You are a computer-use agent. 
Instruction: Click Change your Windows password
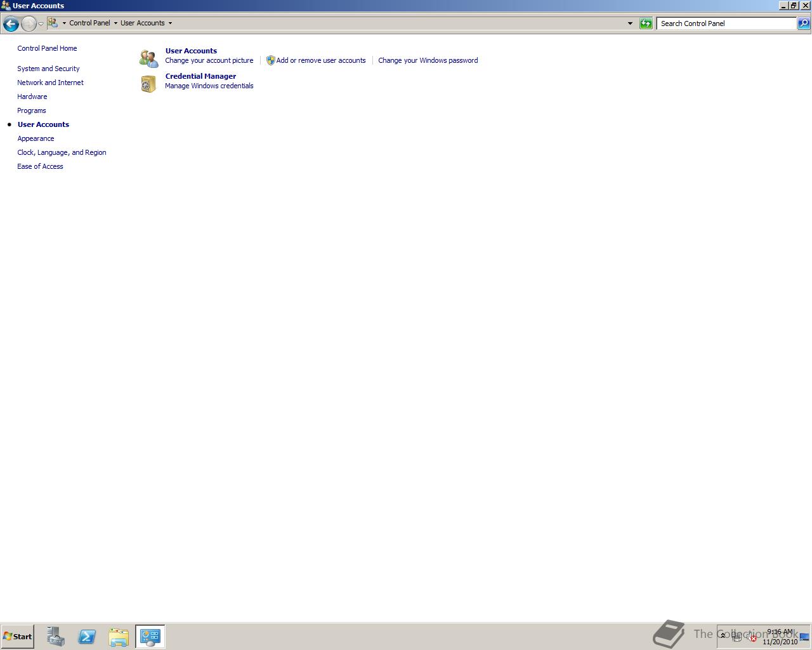pyautogui.click(x=428, y=60)
